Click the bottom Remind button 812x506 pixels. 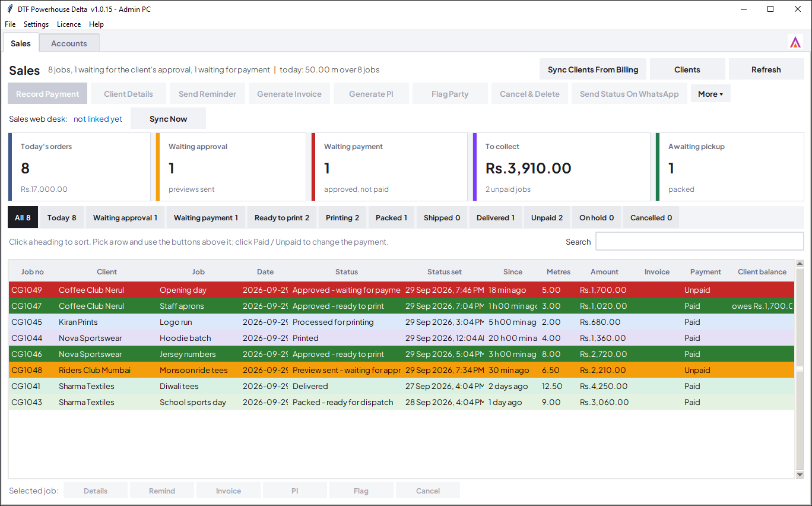tap(162, 491)
